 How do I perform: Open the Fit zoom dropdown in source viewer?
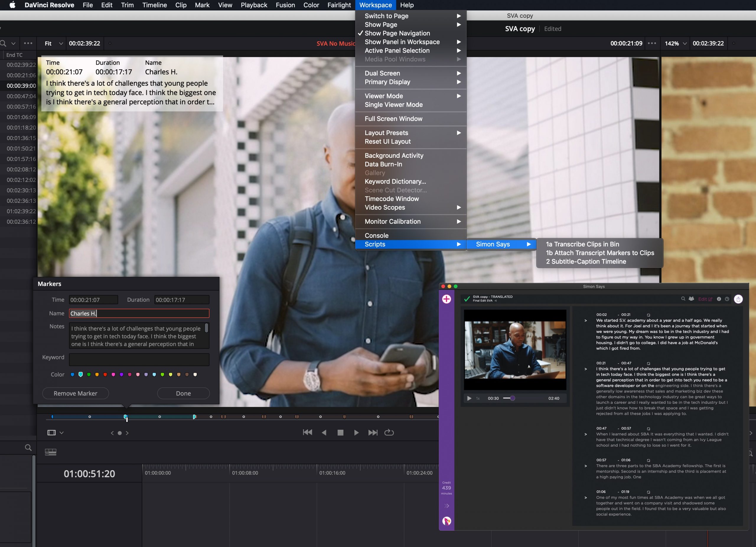(54, 43)
